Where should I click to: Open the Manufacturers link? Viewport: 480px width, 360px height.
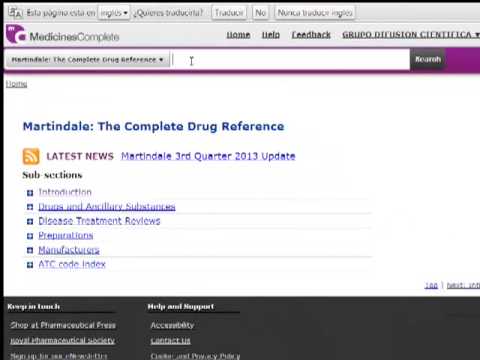(69, 250)
